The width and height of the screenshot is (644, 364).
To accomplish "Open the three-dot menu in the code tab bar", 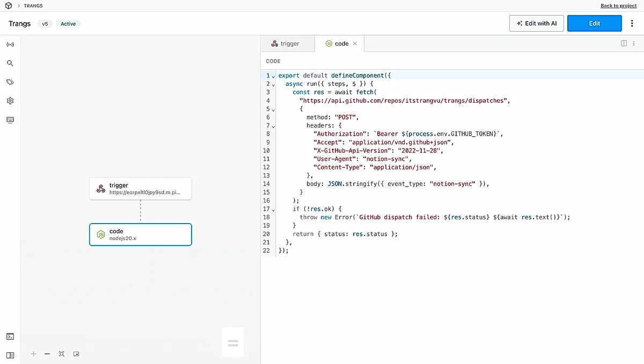I will [x=635, y=43].
